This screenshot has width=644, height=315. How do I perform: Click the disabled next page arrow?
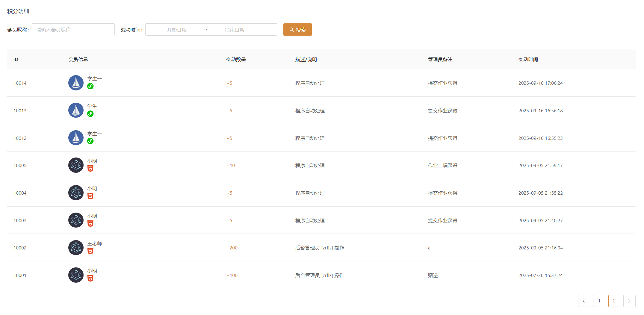pos(629,301)
